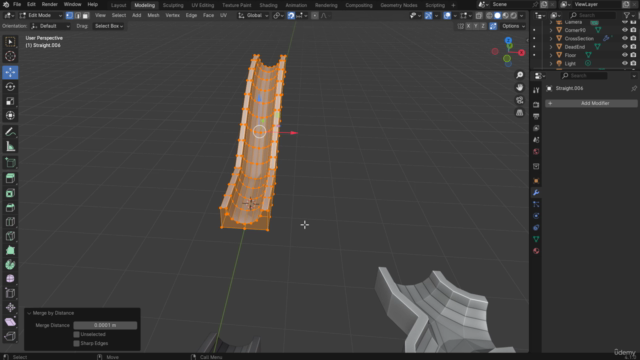The image size is (640, 360).
Task: Switch perspective/orthographic grid icon
Action: click(x=520, y=113)
